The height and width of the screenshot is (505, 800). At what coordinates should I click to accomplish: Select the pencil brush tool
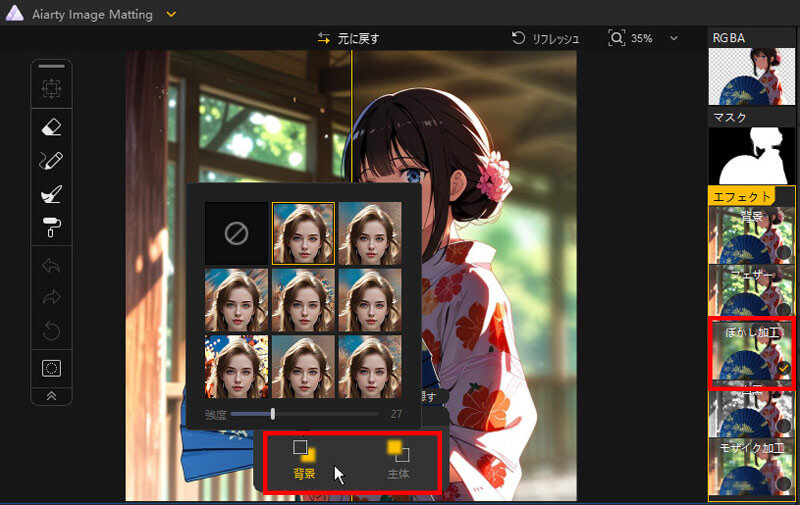[x=52, y=161]
